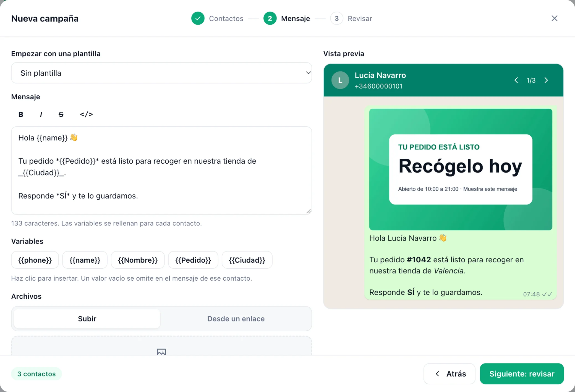
Task: Click the +34600000101 phone number
Action: click(x=378, y=86)
